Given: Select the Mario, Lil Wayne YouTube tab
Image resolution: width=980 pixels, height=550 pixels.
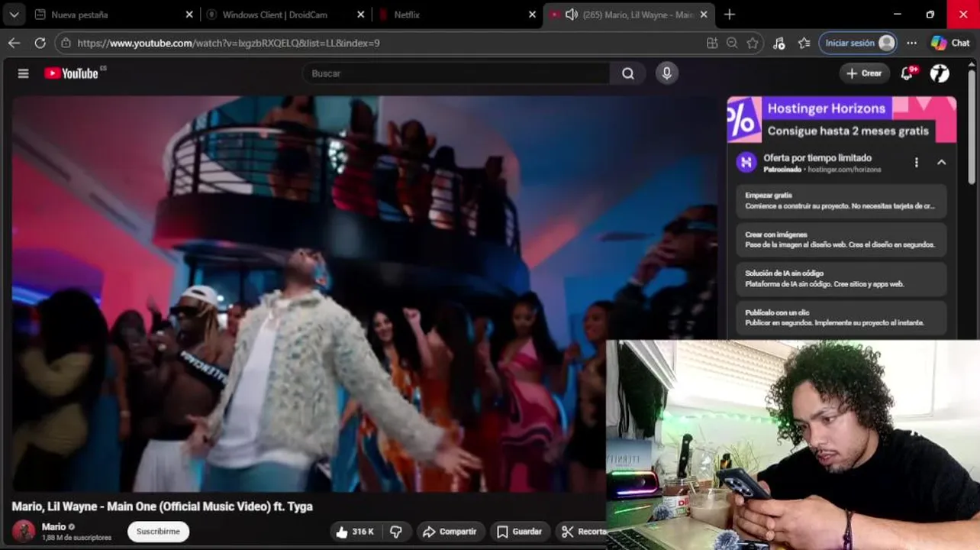Looking at the screenshot, I should point(629,15).
